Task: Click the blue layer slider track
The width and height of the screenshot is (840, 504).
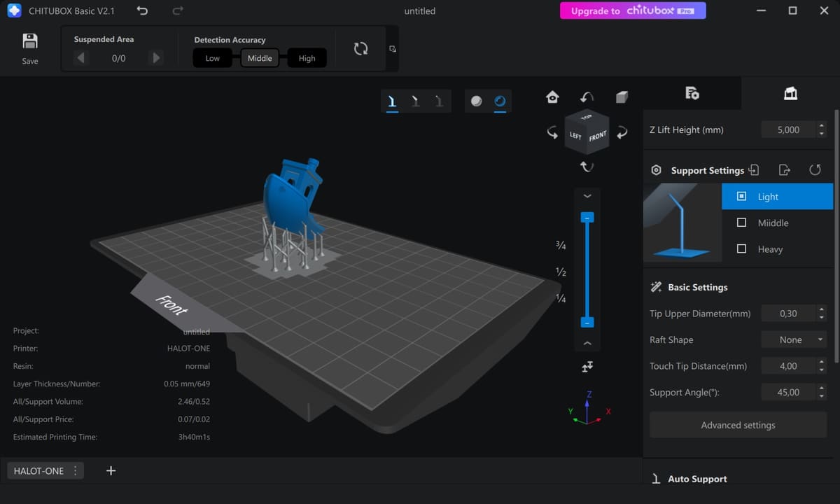Action: tap(588, 269)
